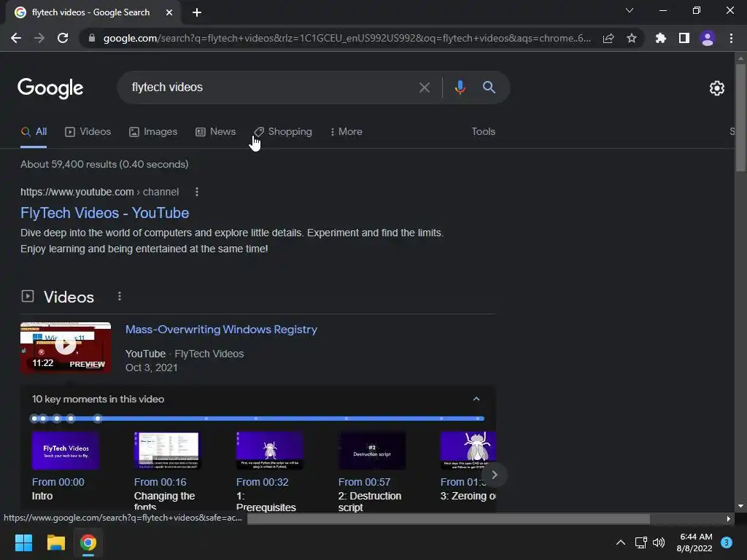Open the Destruction script moment thumbnail
747x560 pixels.
[372, 451]
